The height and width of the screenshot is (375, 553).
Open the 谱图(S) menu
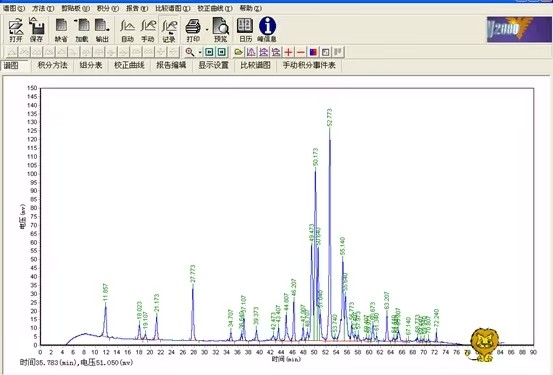(x=14, y=8)
